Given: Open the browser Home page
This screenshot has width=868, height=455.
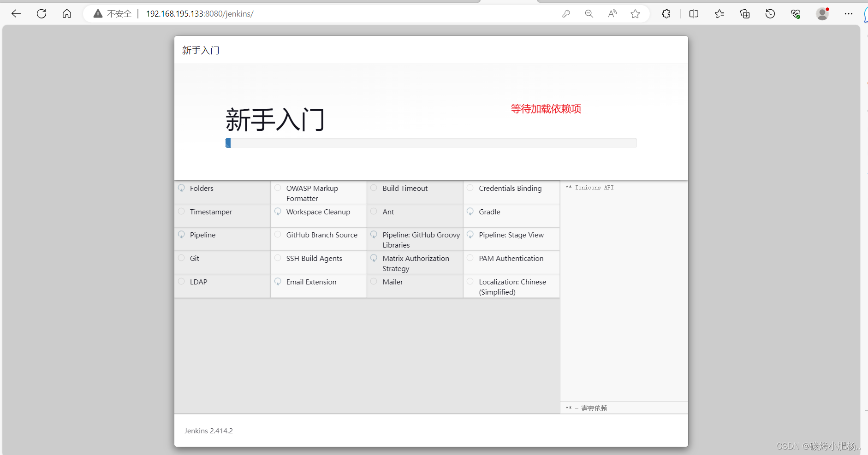Looking at the screenshot, I should pyautogui.click(x=67, y=14).
